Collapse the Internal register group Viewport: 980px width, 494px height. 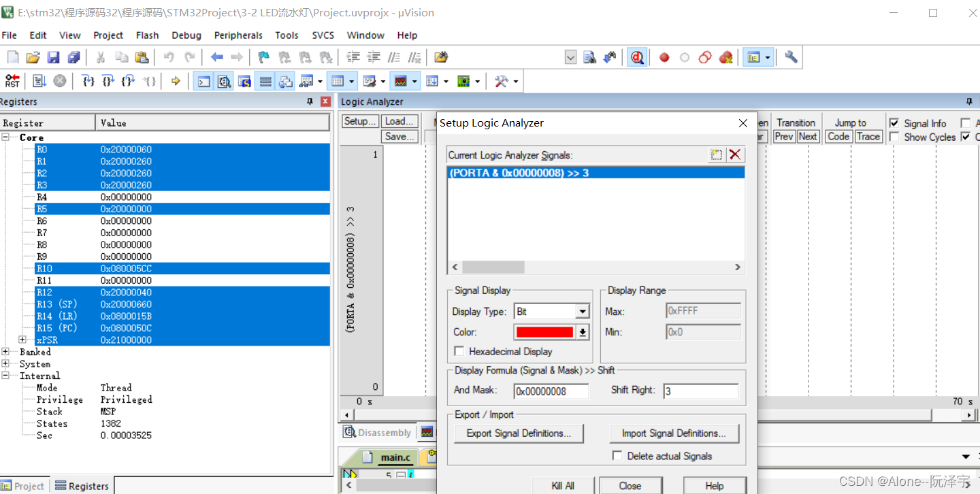tap(6, 376)
